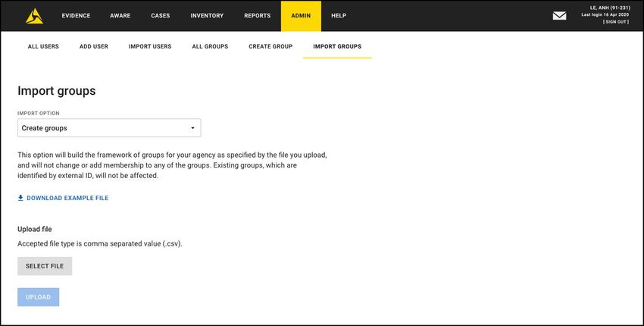Click the Sign Out link
Image resolution: width=644 pixels, height=326 pixels.
click(x=616, y=22)
